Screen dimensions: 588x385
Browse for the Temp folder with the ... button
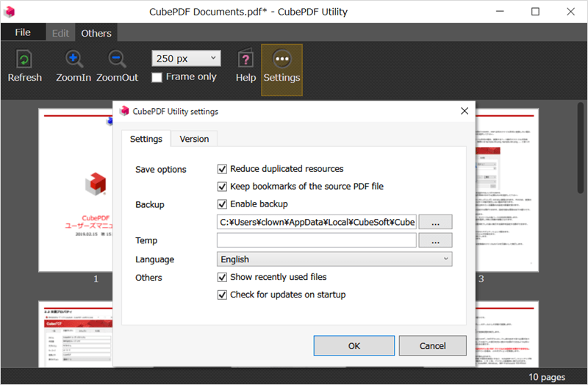(435, 241)
